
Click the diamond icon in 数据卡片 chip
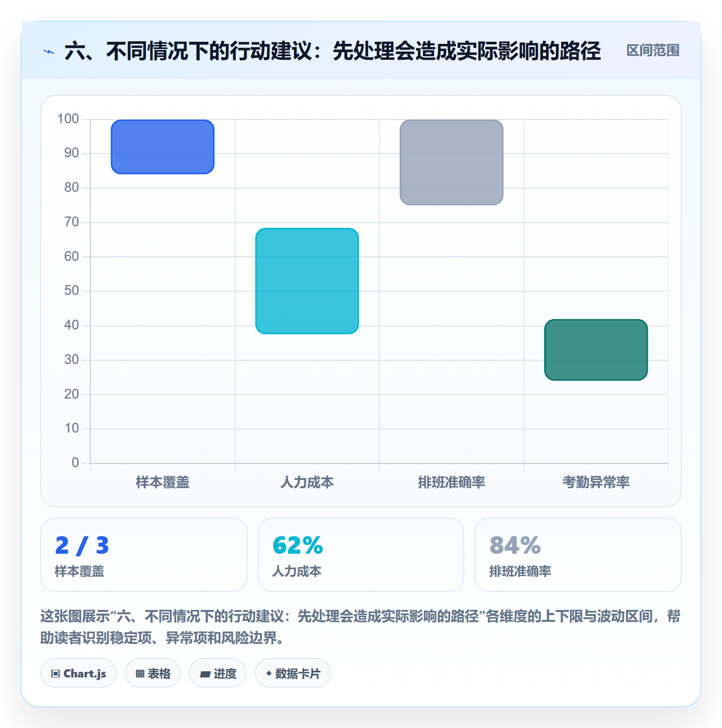pos(269,673)
